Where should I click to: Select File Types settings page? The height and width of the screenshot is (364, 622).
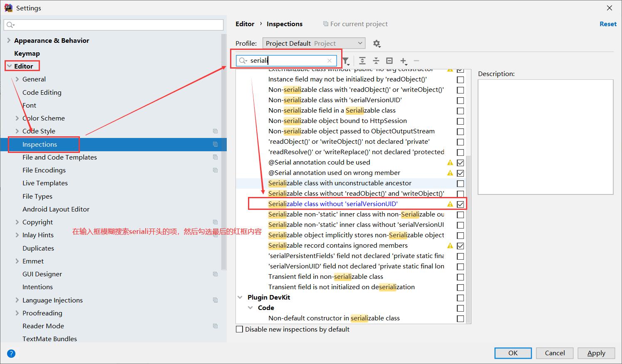37,196
